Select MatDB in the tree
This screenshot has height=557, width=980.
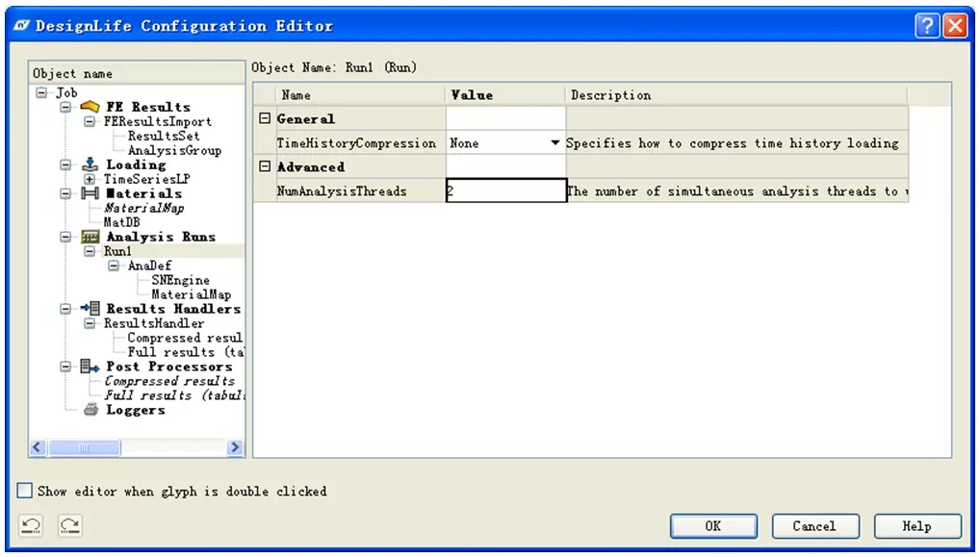122,222
